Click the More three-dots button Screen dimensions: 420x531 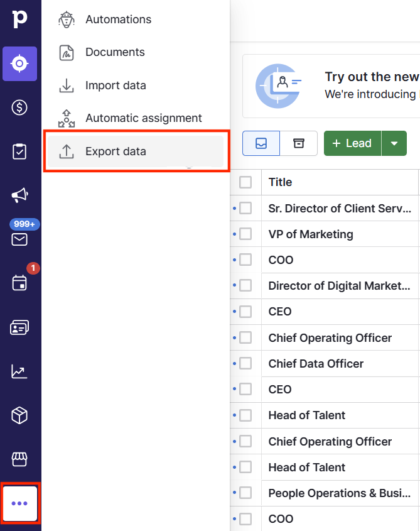point(19,503)
